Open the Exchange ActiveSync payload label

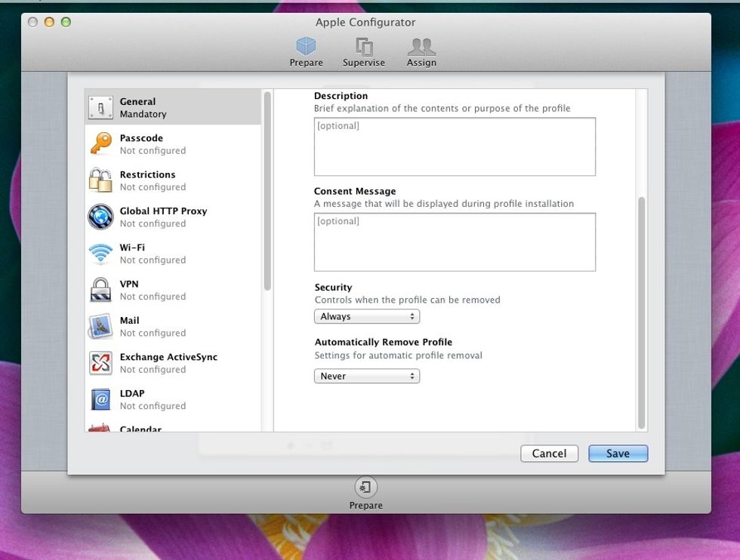point(168,357)
